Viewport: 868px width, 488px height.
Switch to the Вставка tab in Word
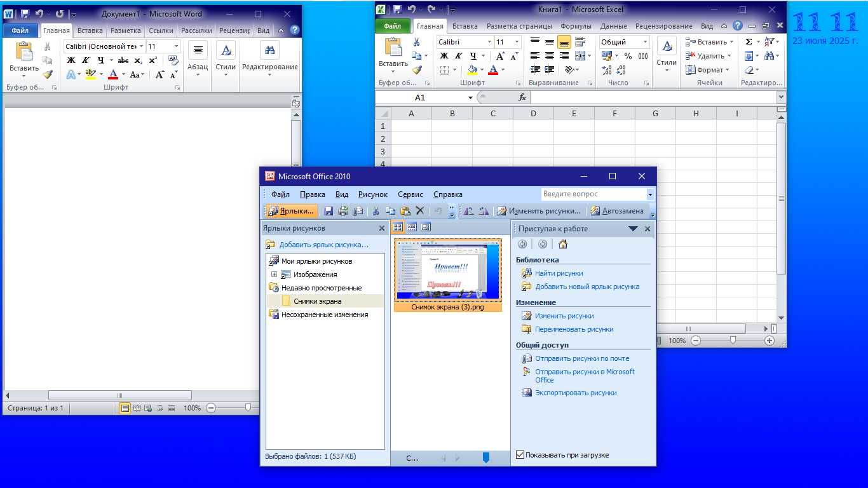click(90, 30)
